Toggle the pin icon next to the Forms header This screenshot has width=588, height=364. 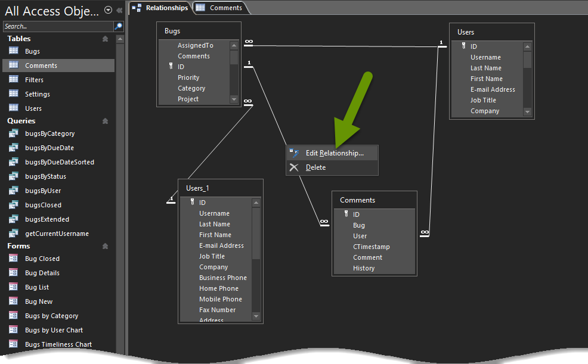click(105, 245)
